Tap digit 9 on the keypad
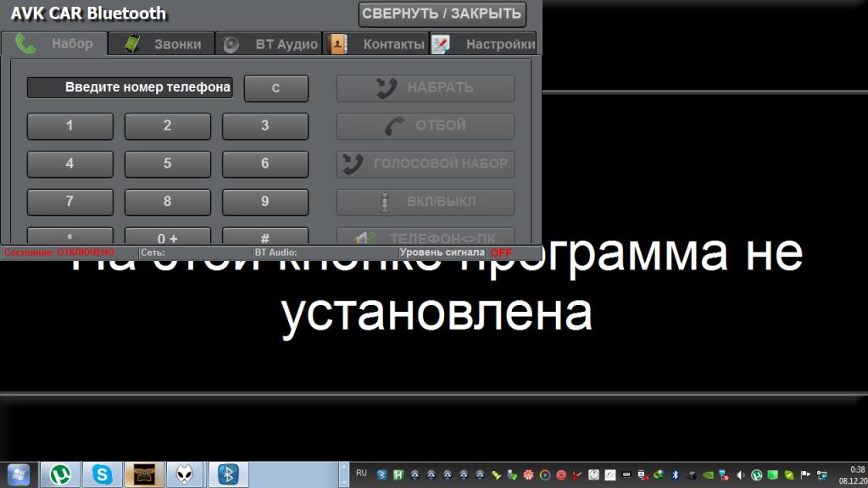This screenshot has width=868, height=488. (265, 202)
